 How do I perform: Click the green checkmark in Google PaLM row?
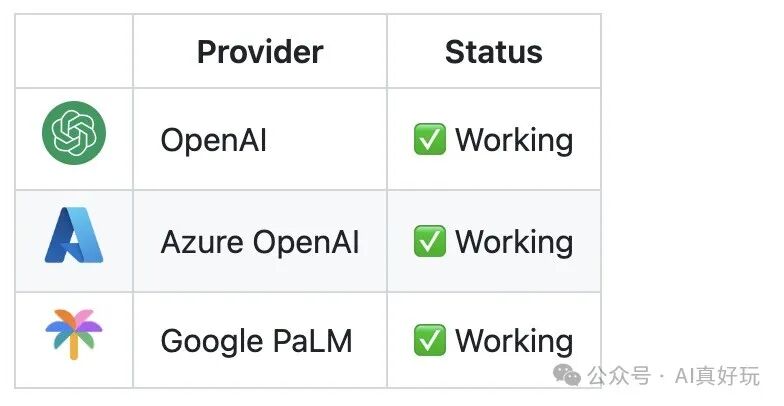point(430,340)
